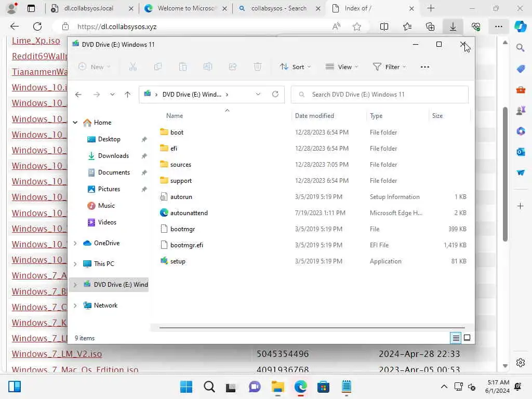Sort by Type column header
Viewport: 532px width, 399px height.
[376, 116]
